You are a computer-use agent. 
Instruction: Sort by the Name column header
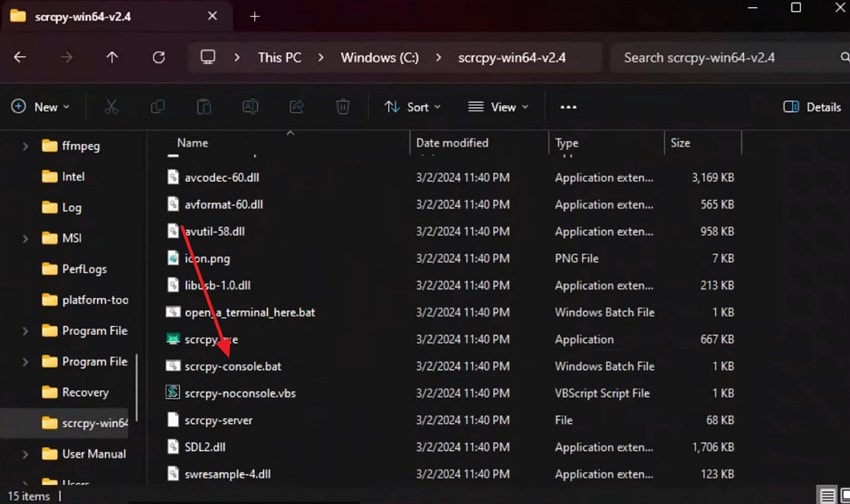click(x=192, y=143)
